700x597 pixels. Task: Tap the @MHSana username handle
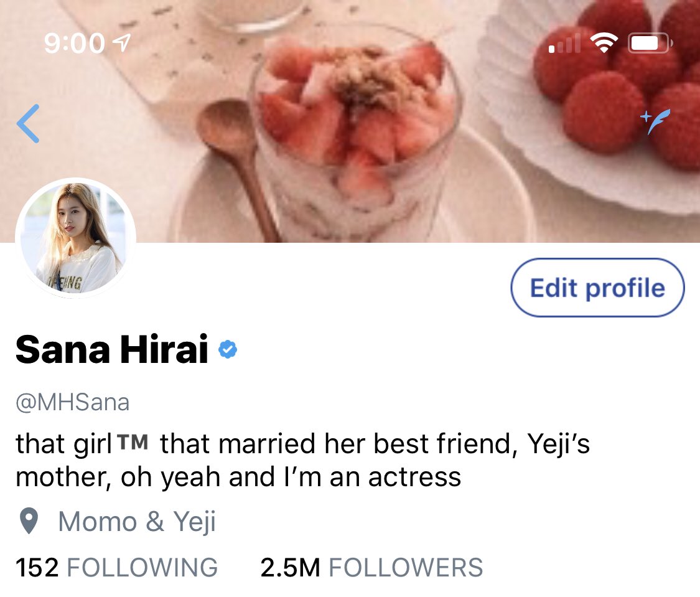pyautogui.click(x=72, y=402)
